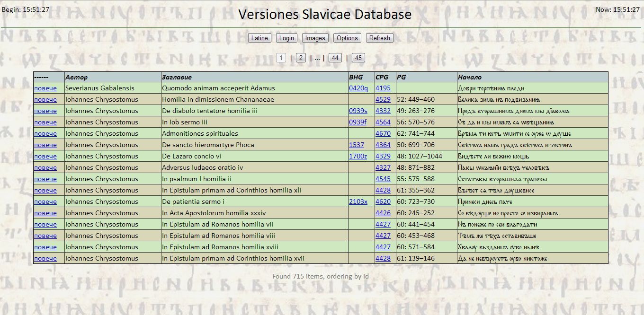Open повече for In psalmum l homilia ii

pos(45,179)
